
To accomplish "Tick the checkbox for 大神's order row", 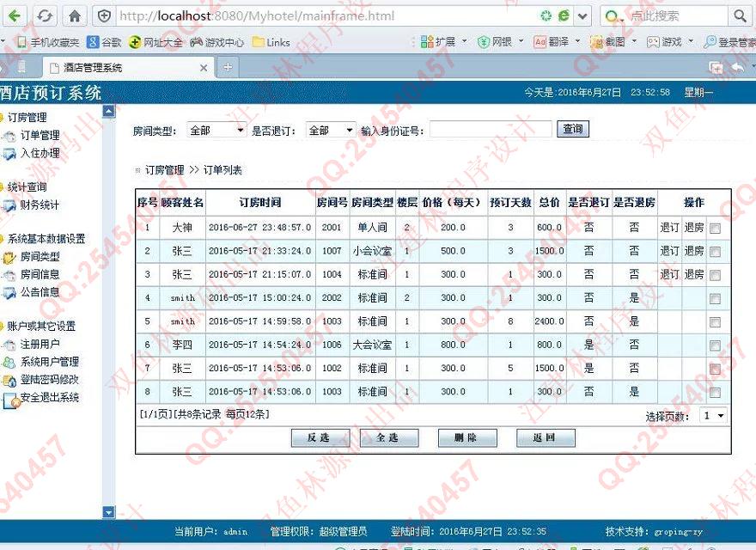I will pyautogui.click(x=715, y=229).
